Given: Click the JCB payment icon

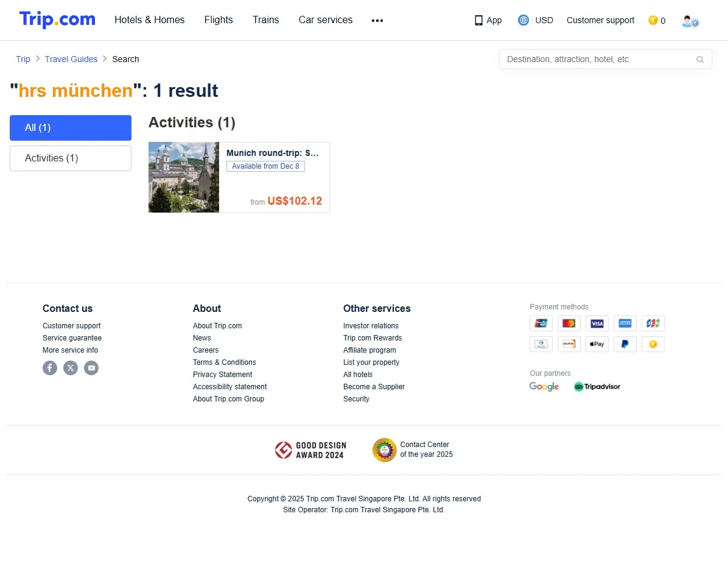Looking at the screenshot, I should (653, 323).
